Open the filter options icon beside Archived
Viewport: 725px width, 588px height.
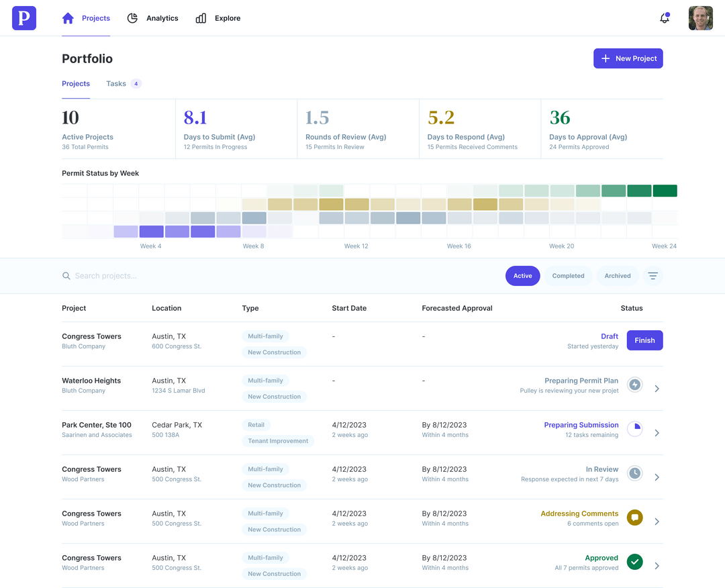click(x=653, y=275)
